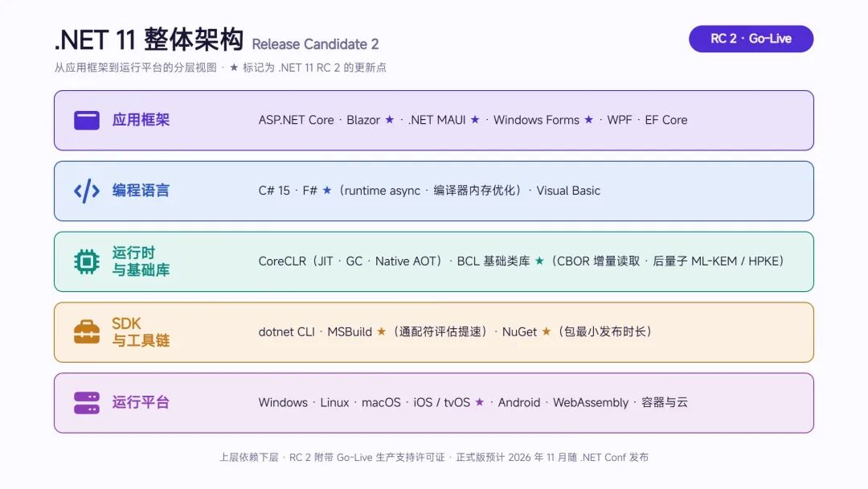Click the star after .NET MAUI
Screen dimensions: 868x489
(475, 120)
